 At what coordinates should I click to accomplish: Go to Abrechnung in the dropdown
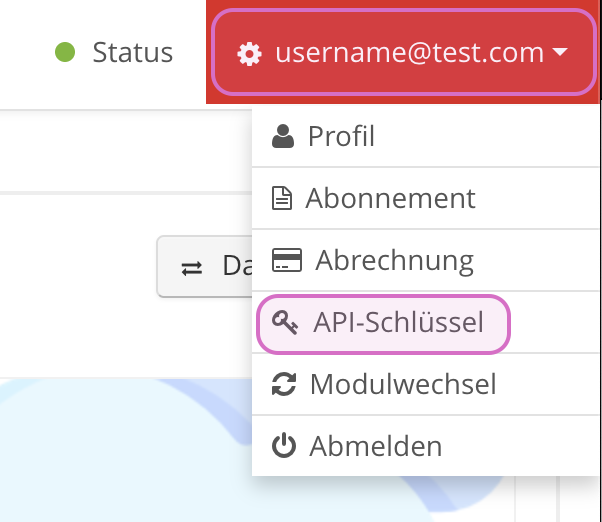[394, 260]
